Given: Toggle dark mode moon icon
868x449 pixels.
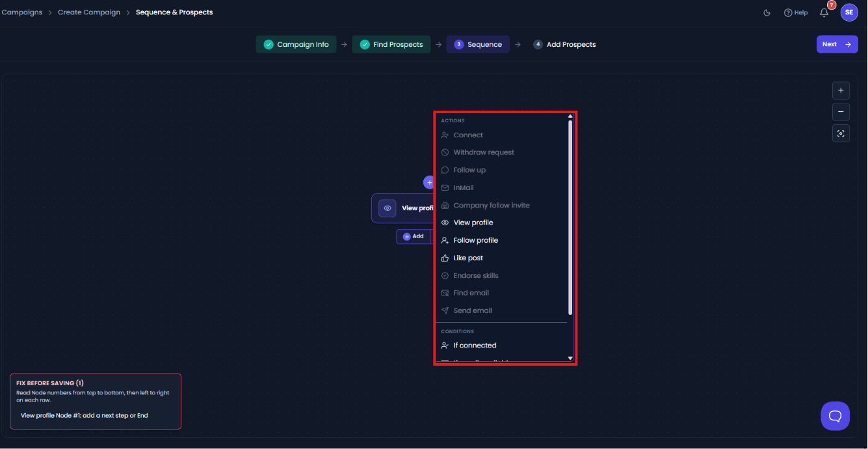Looking at the screenshot, I should pyautogui.click(x=767, y=12).
